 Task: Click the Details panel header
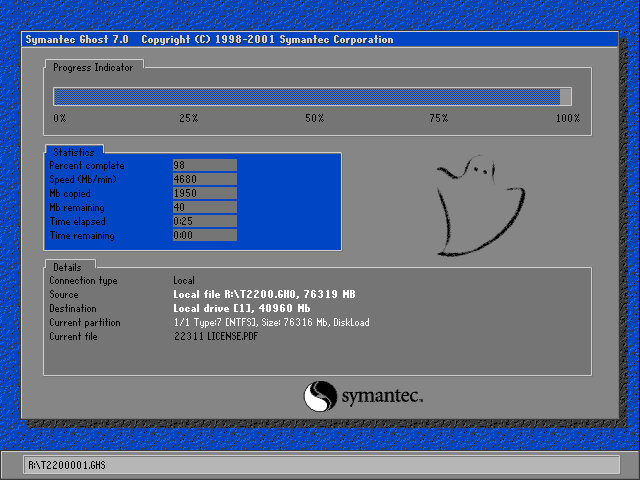tap(68, 266)
